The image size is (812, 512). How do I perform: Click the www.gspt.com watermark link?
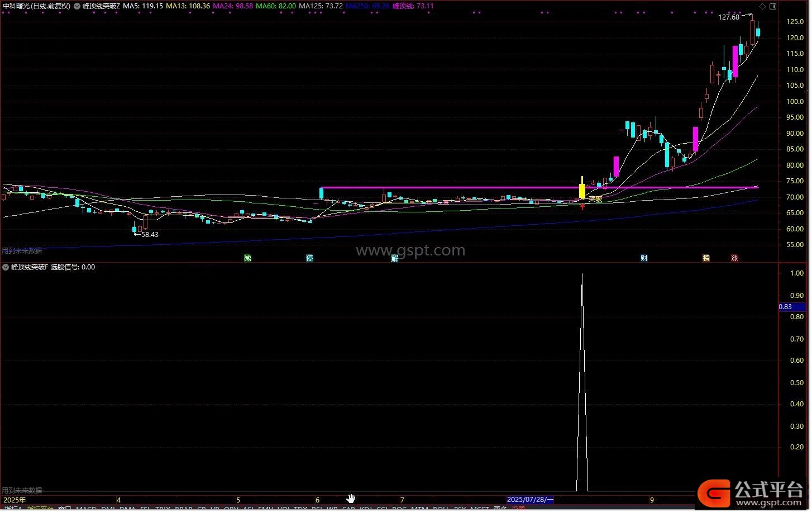point(410,250)
